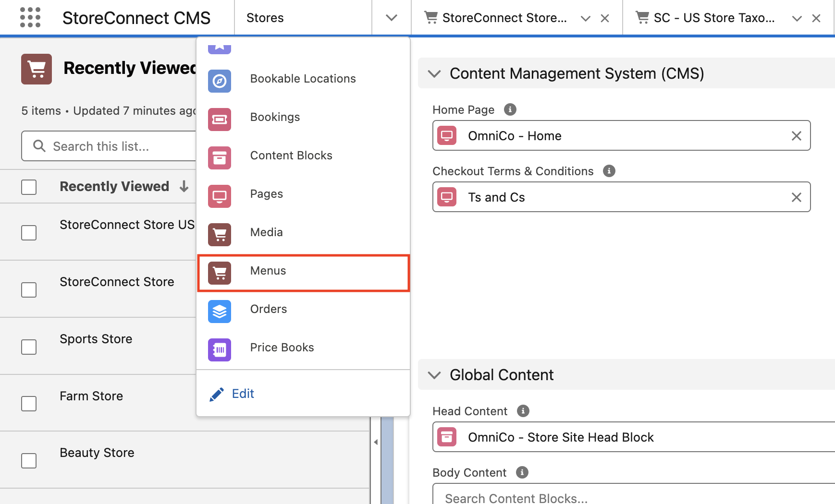
Task: Open StoreConnect Store record
Action: [x=117, y=282]
